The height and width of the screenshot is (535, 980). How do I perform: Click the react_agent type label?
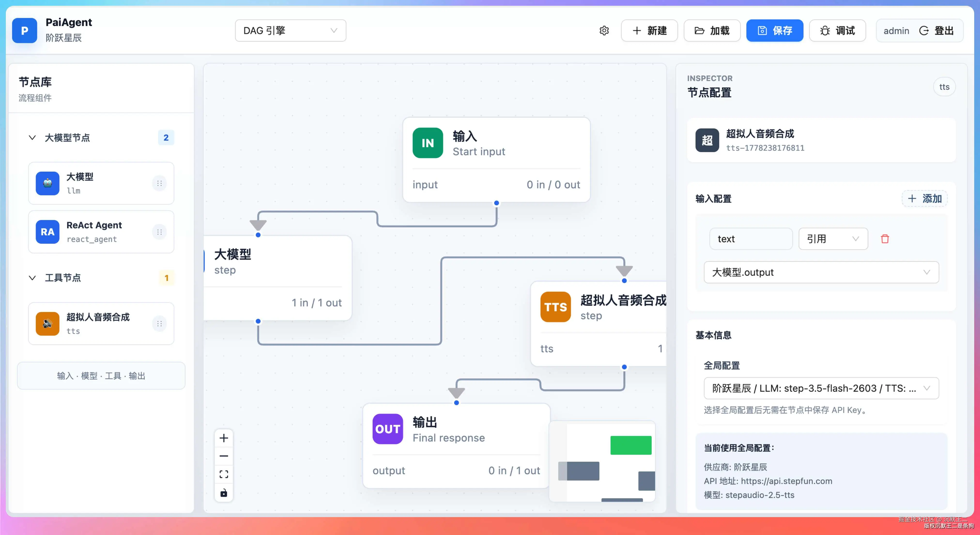tap(92, 239)
